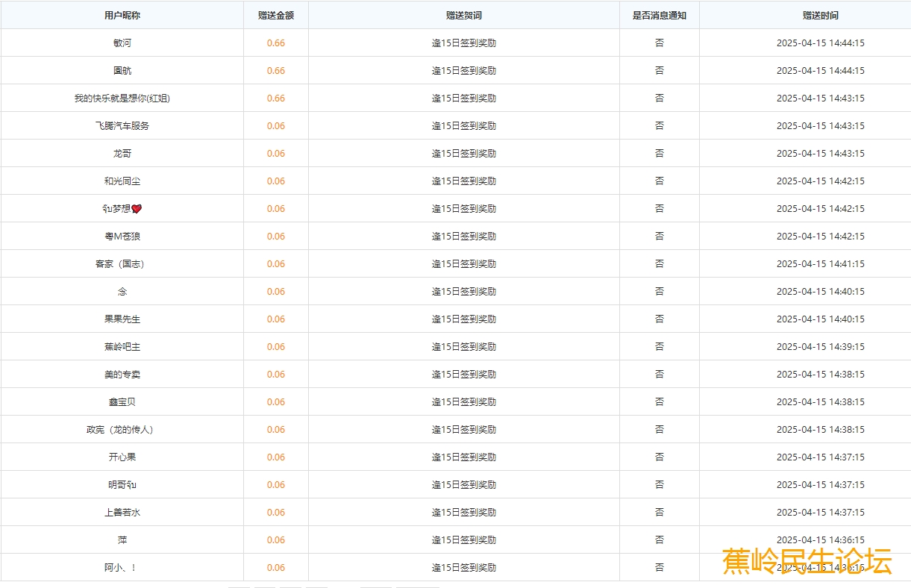
Task: Click the user 蕉岭吧主
Action: [x=122, y=347]
